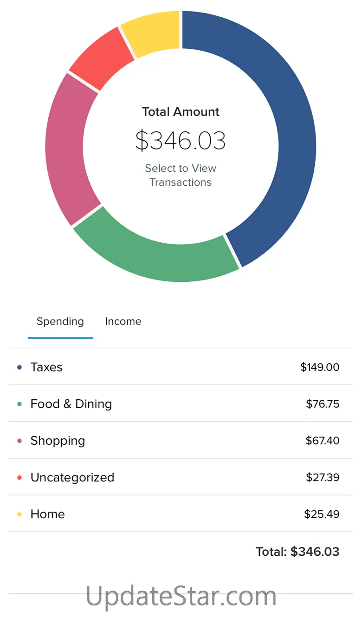Open the Uncategorized category row
This screenshot has width=362, height=644.
[x=181, y=477]
